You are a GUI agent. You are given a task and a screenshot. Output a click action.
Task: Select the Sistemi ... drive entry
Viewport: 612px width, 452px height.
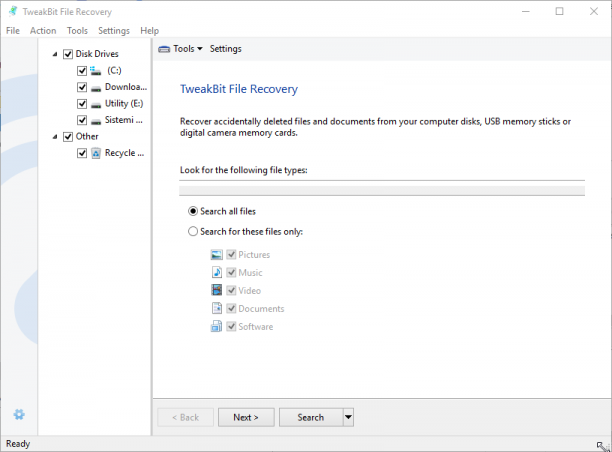[124, 120]
